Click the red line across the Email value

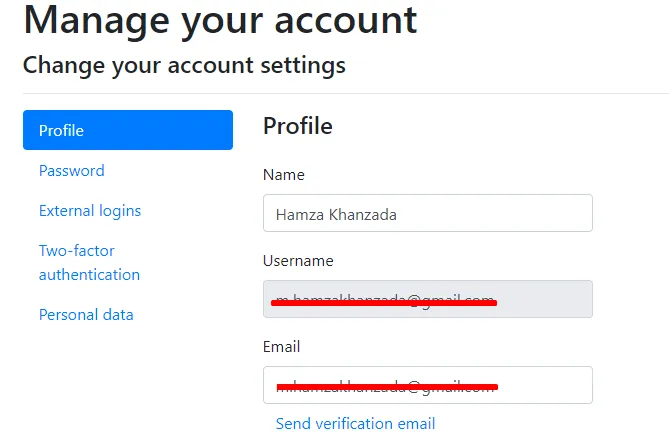coord(387,385)
